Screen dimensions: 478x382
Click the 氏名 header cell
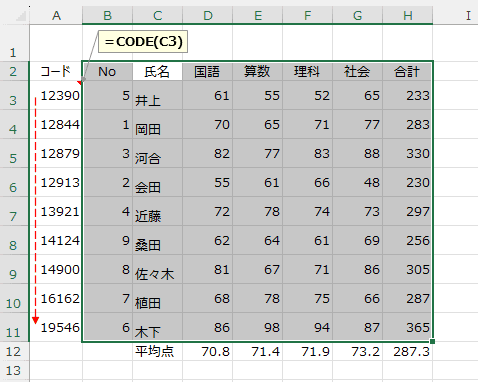(x=157, y=71)
